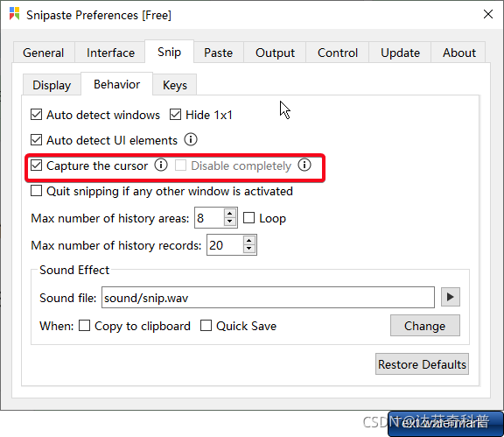504x437 pixels.
Task: Switch to the Update tab
Action: [400, 53]
